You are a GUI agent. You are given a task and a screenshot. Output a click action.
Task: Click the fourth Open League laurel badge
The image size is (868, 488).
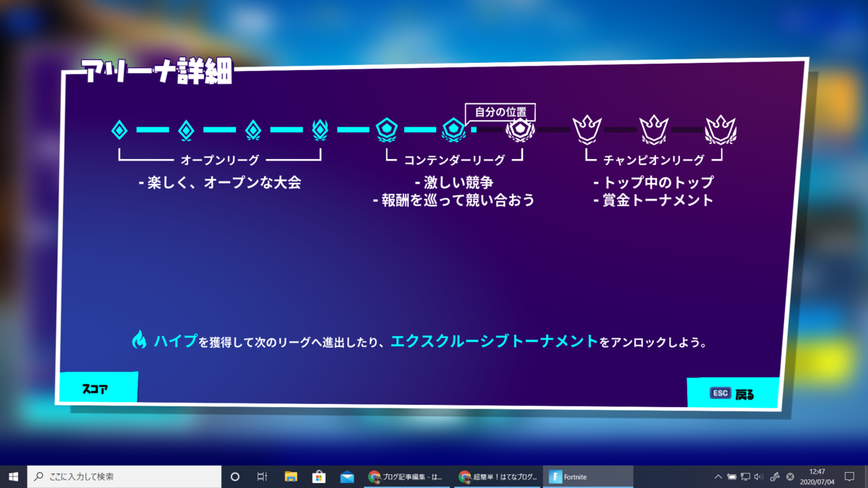click(x=320, y=130)
